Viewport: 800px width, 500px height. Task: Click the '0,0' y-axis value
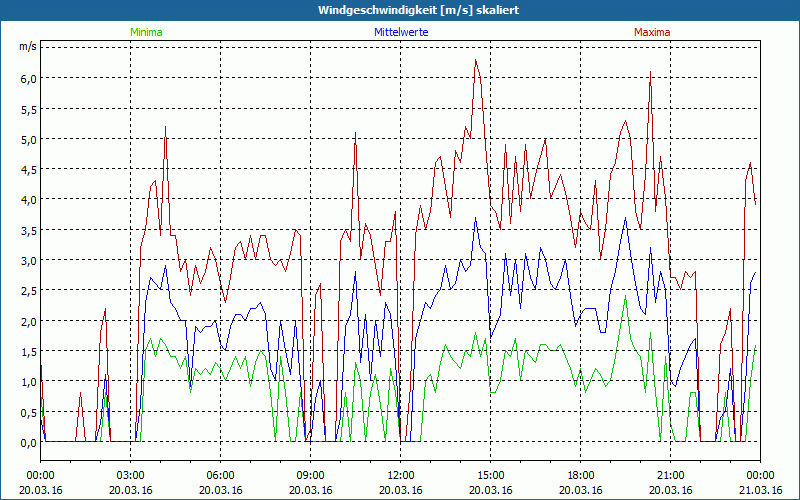(28, 443)
